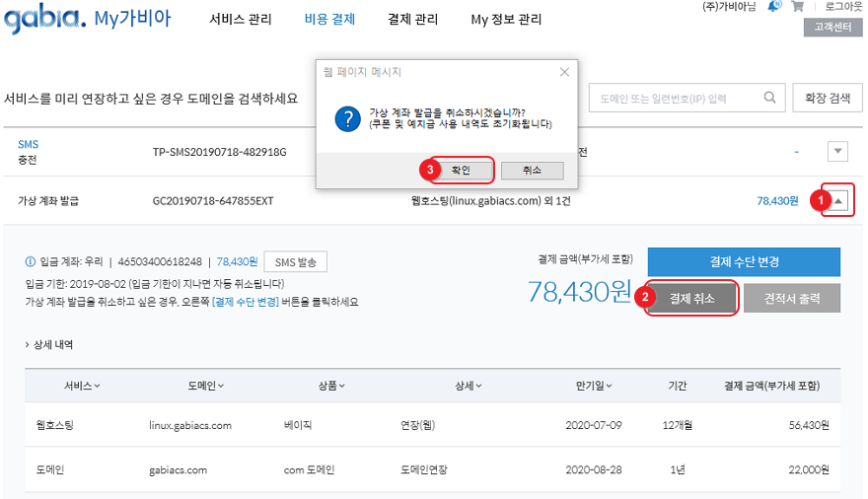
Task: Open 고객센터 button
Action: click(832, 27)
